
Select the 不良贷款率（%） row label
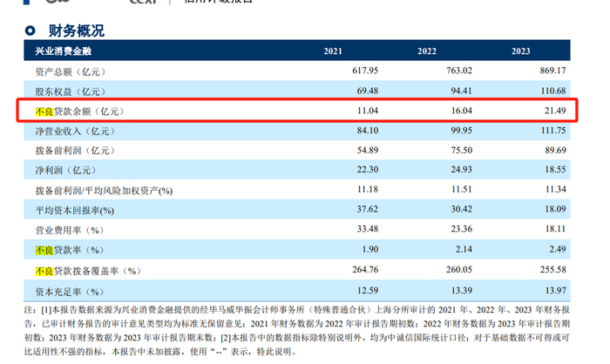70,250
